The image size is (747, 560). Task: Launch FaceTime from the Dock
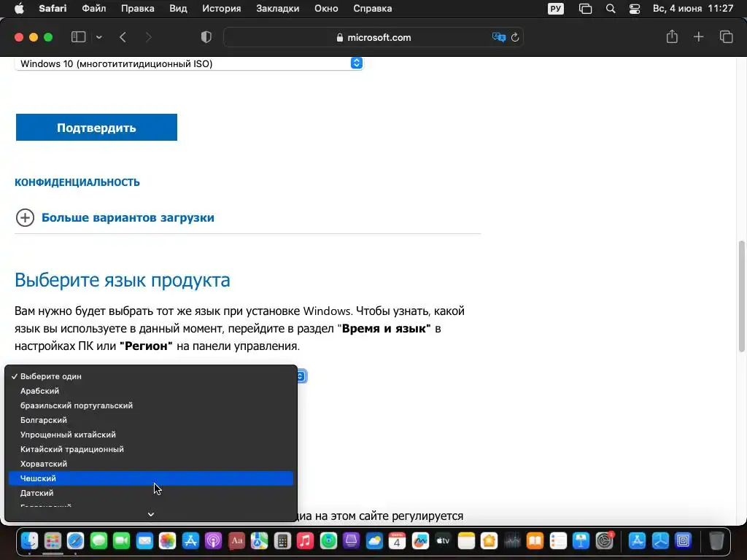point(122,541)
